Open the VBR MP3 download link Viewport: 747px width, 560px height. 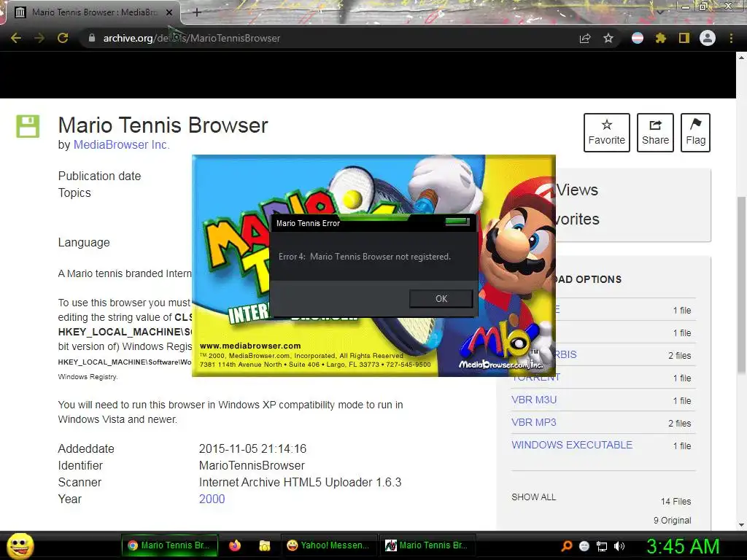point(533,422)
